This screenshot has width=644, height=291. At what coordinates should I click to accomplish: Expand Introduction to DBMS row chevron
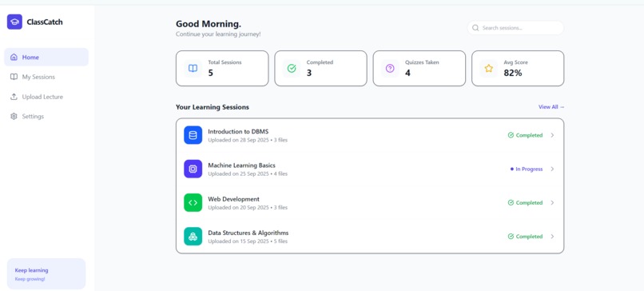[552, 135]
